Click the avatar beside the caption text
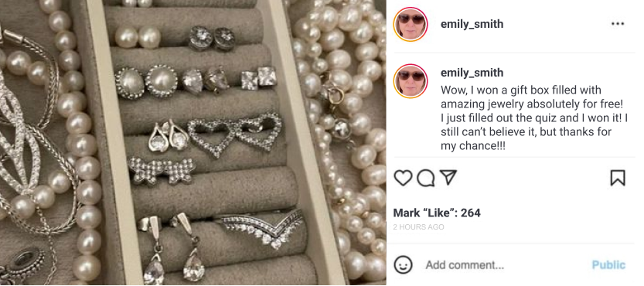The image size is (644, 286). (x=411, y=81)
